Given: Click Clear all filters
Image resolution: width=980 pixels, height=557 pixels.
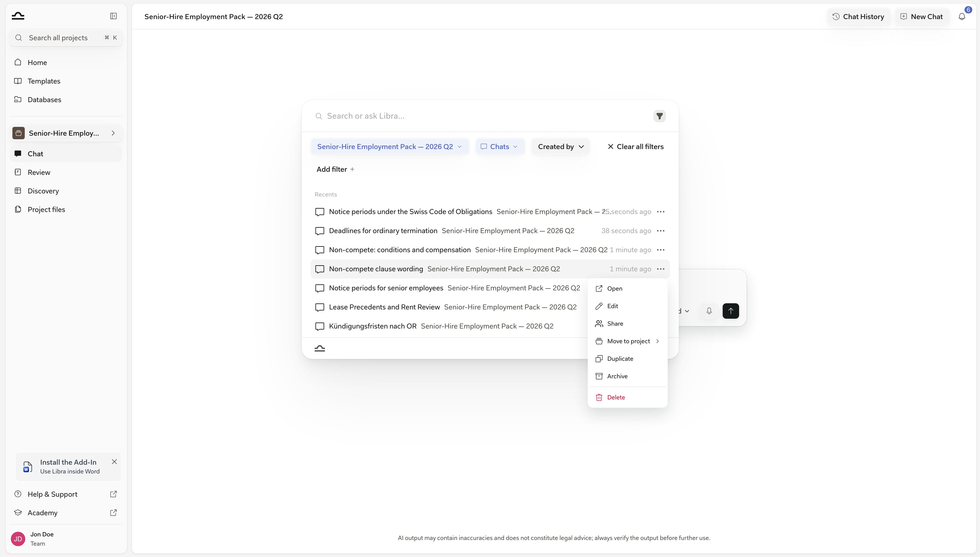Looking at the screenshot, I should pos(635,146).
